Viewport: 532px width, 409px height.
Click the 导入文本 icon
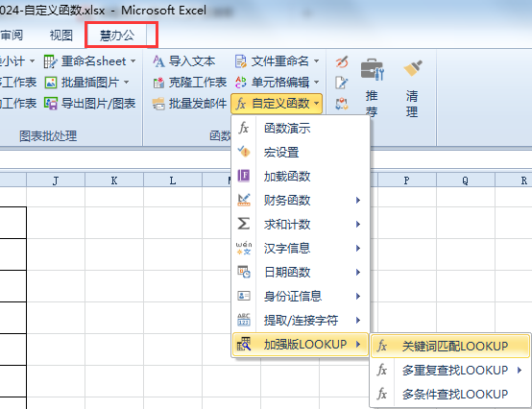tap(158, 61)
